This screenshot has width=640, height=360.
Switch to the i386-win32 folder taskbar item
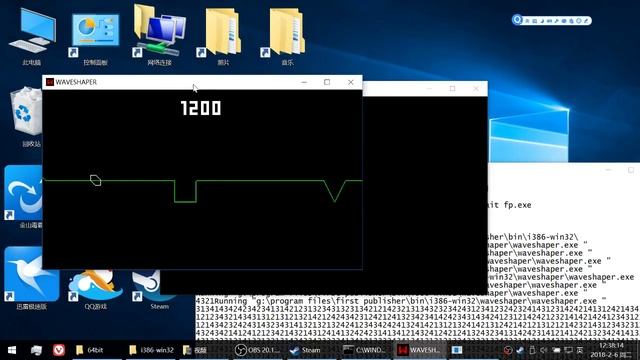click(x=151, y=350)
